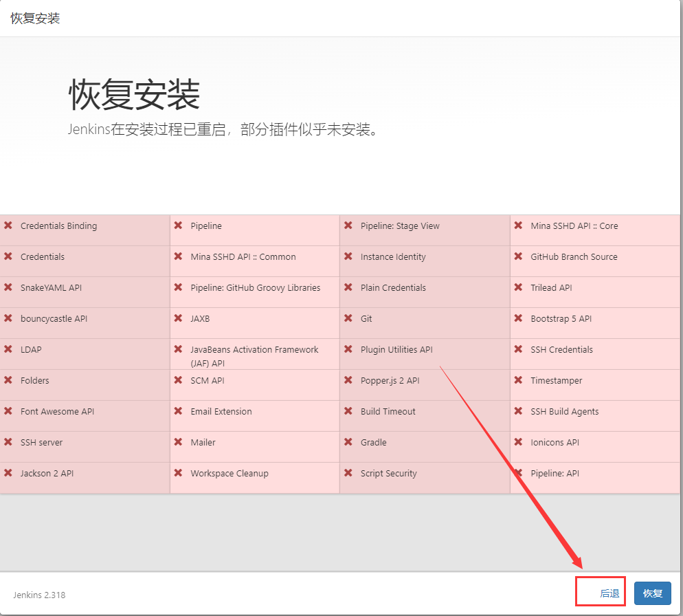Click the red X by Mina SSHD API :: Core

[x=518, y=225]
